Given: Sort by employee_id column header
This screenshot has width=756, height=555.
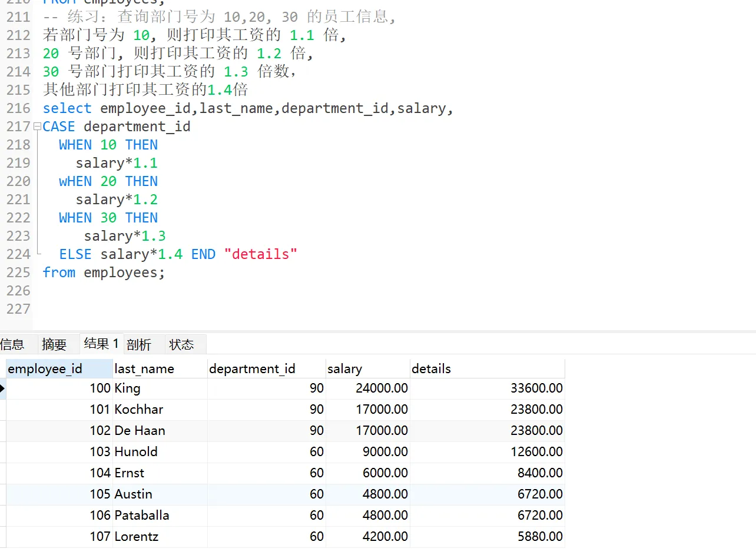Looking at the screenshot, I should pos(59,369).
